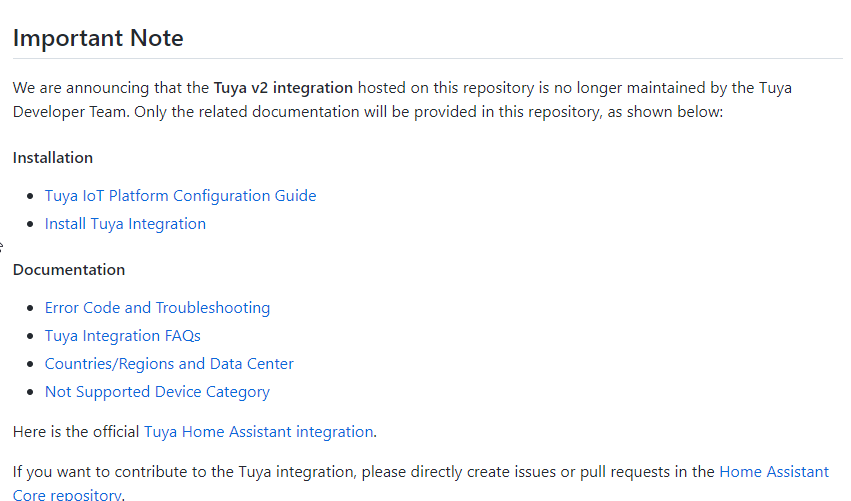The width and height of the screenshot is (851, 501).
Task: Open Install Tuya Integration link
Action: pyautogui.click(x=125, y=224)
